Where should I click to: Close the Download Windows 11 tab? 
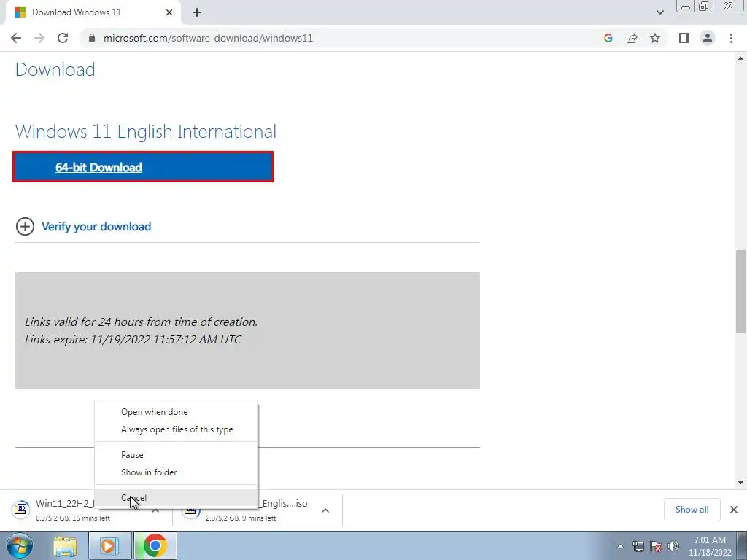[x=169, y=12]
